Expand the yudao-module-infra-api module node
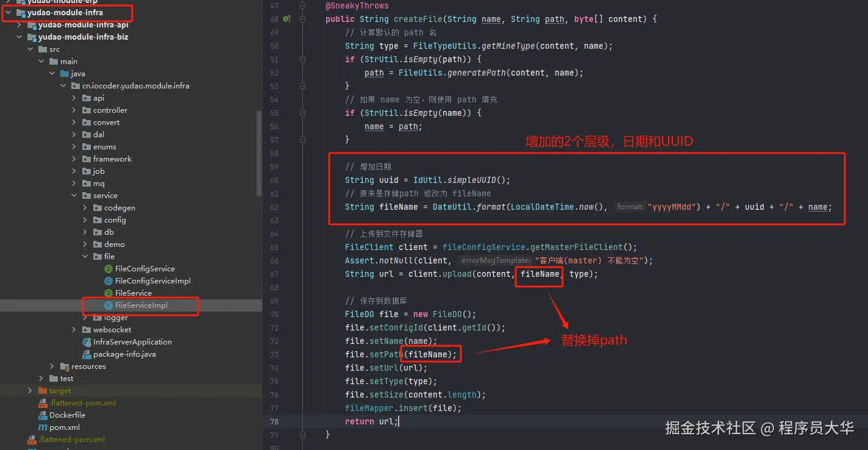This screenshot has width=868, height=450. point(19,25)
